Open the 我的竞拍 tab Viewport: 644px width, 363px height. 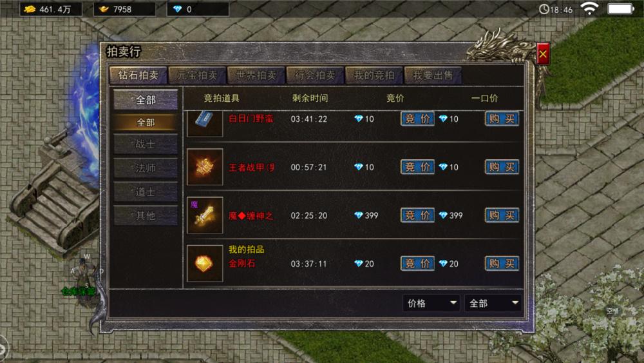point(374,75)
